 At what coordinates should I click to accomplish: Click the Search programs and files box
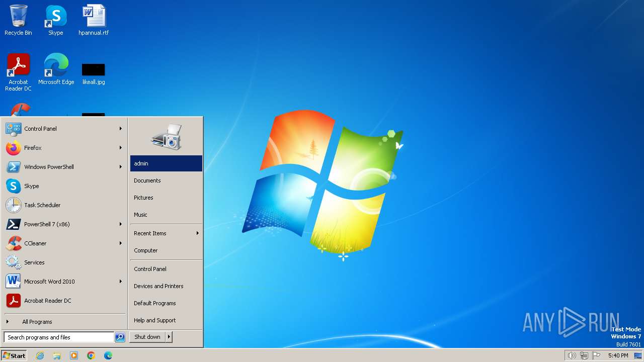click(x=59, y=337)
